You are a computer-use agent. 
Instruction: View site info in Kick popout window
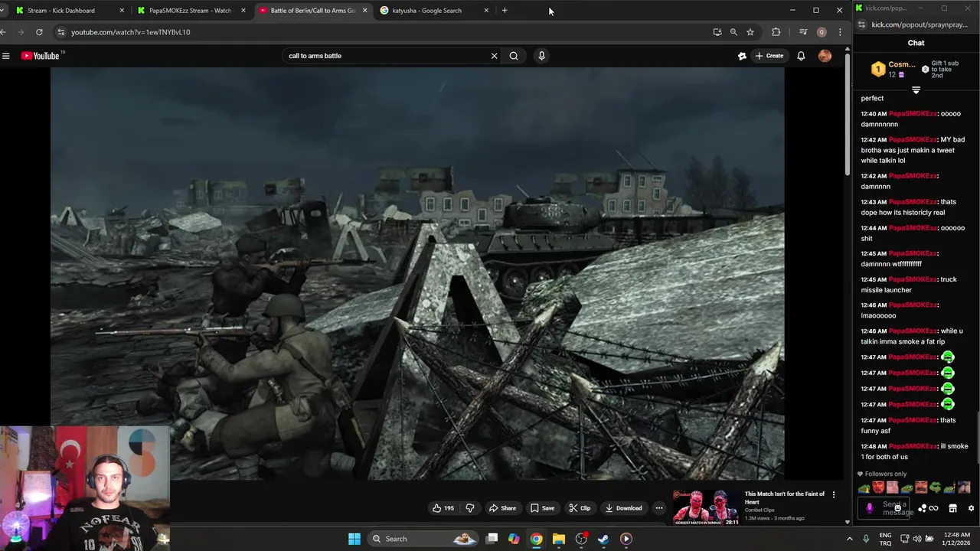point(861,24)
